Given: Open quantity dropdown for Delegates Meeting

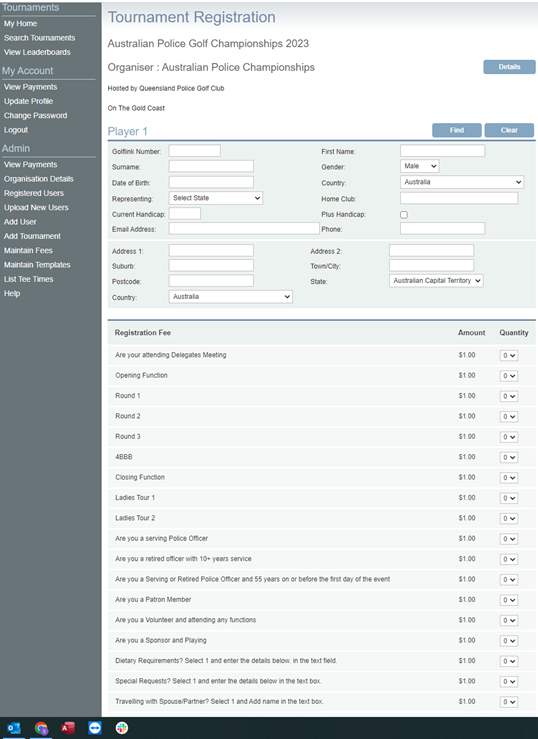Looking at the screenshot, I should [x=509, y=355].
